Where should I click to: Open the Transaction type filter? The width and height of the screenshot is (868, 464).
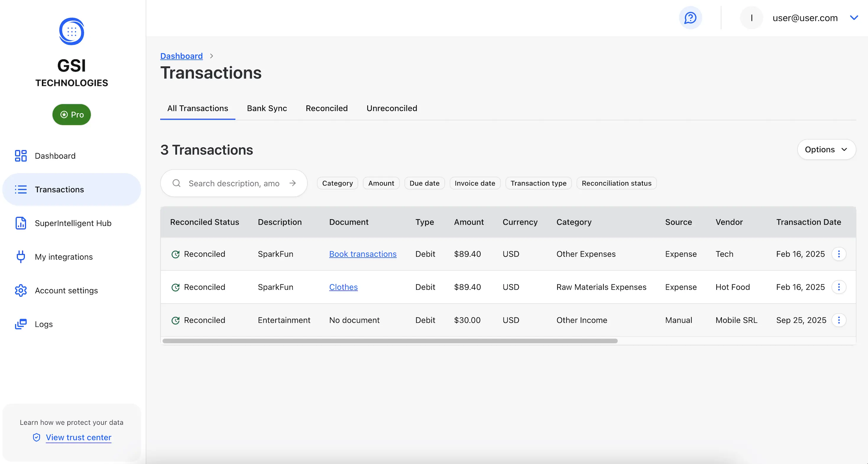[x=538, y=183]
